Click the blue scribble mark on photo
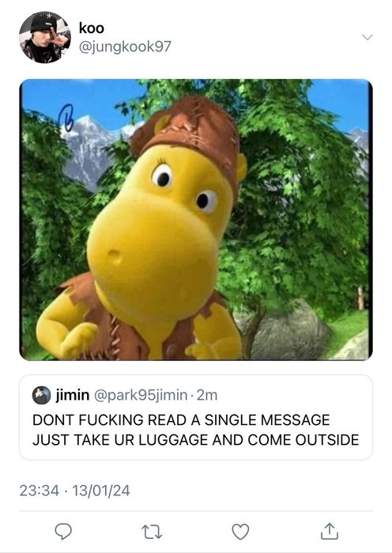Image resolution: width=392 pixels, height=553 pixels. (66, 118)
